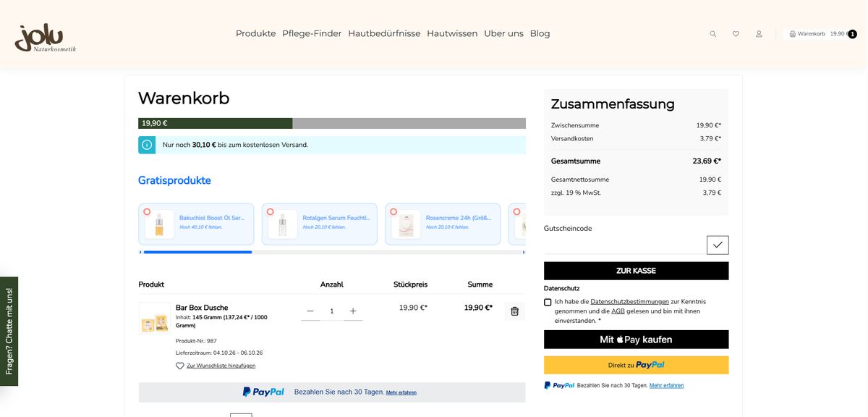This screenshot has width=868, height=417.
Task: Accept the Datenschutz terms checkbox
Action: pyautogui.click(x=548, y=302)
